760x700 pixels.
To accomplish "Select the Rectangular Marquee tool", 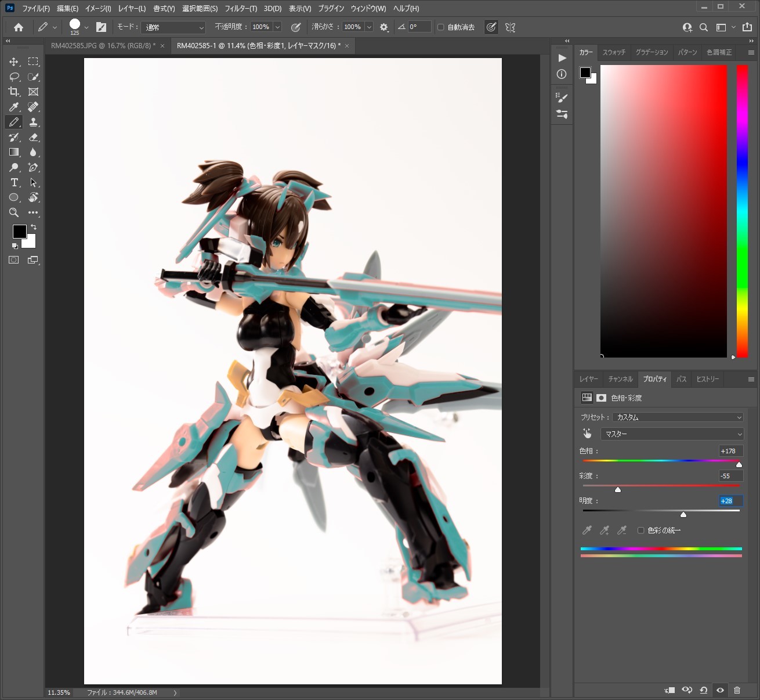I will (x=34, y=62).
